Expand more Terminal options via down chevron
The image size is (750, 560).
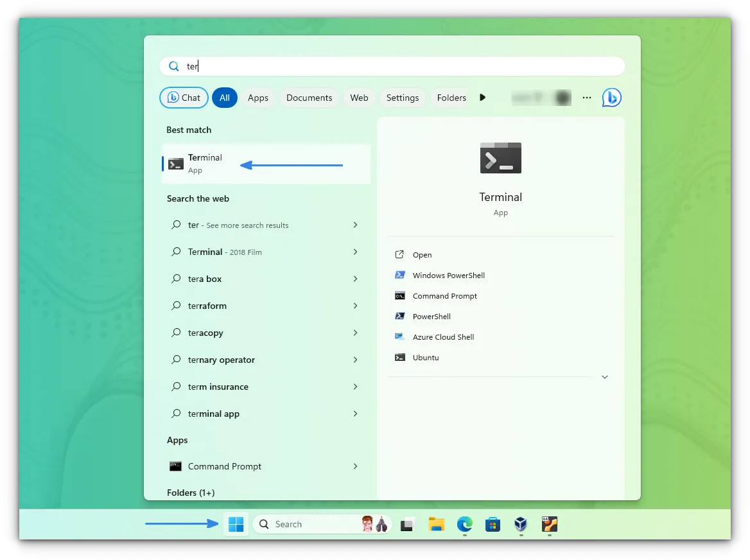[604, 377]
